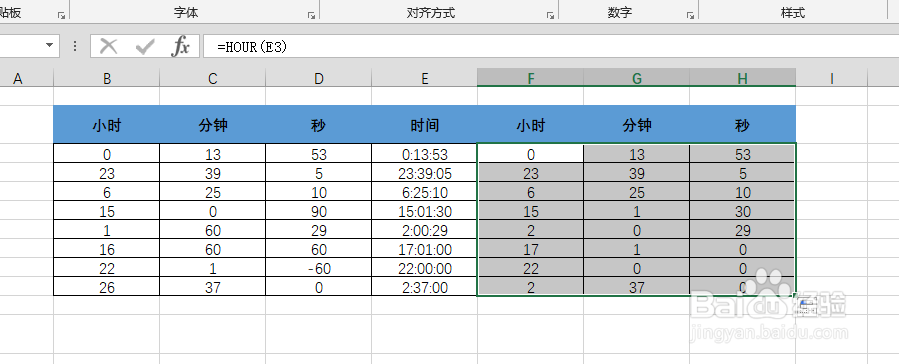Click cell with 30 in column H
Image resolution: width=899 pixels, height=364 pixels.
(x=742, y=211)
